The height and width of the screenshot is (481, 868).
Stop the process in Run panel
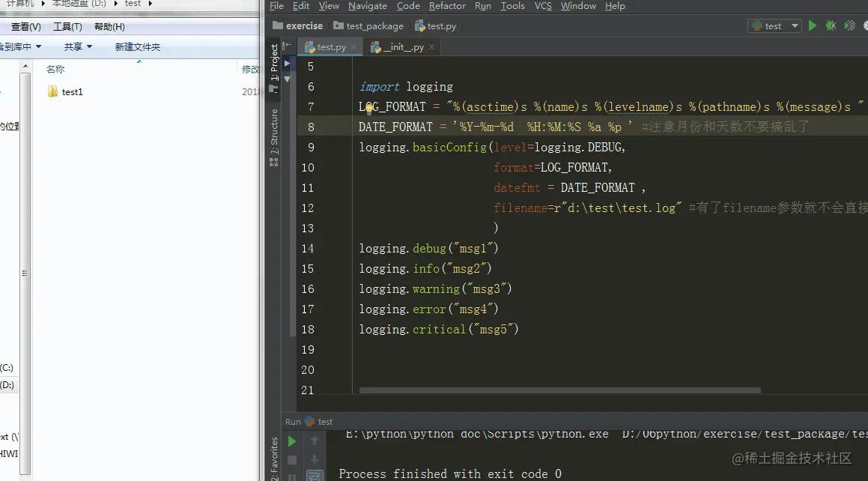[292, 460]
